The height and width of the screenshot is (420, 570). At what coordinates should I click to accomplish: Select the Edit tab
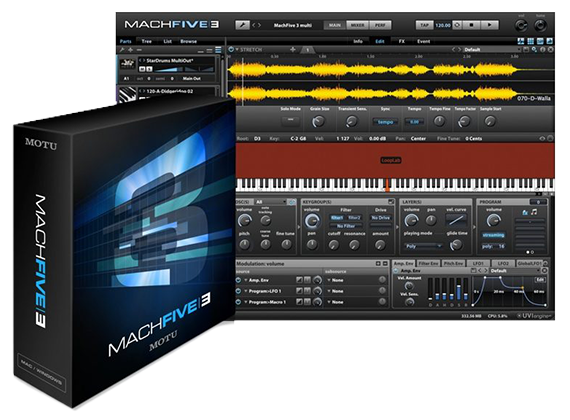pos(380,41)
